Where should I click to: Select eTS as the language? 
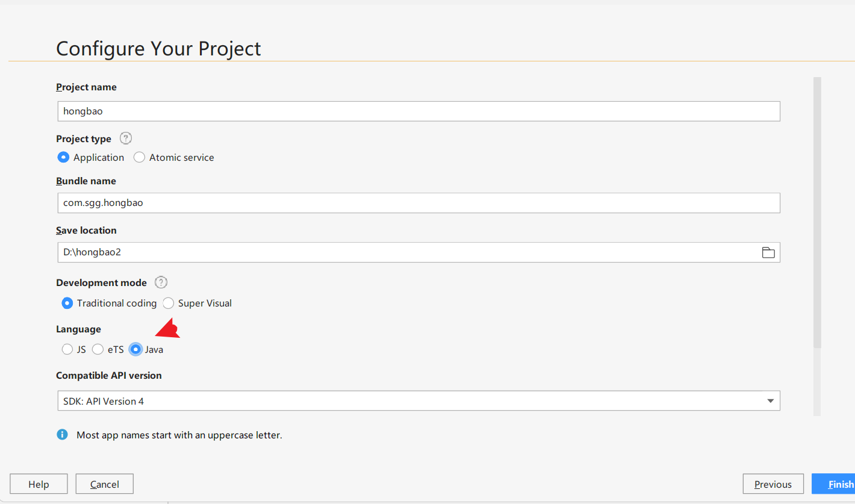click(98, 349)
